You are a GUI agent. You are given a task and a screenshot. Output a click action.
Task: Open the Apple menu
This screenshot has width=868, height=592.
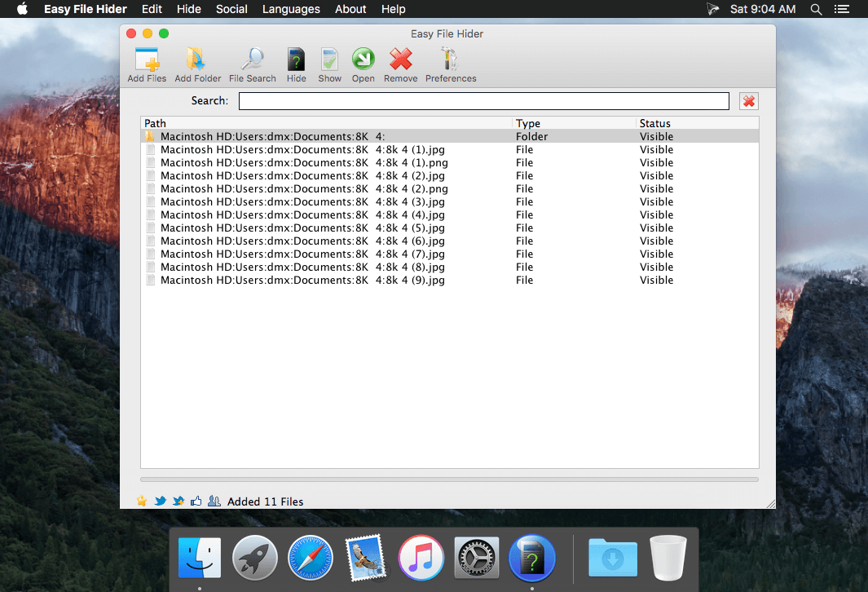pos(22,9)
